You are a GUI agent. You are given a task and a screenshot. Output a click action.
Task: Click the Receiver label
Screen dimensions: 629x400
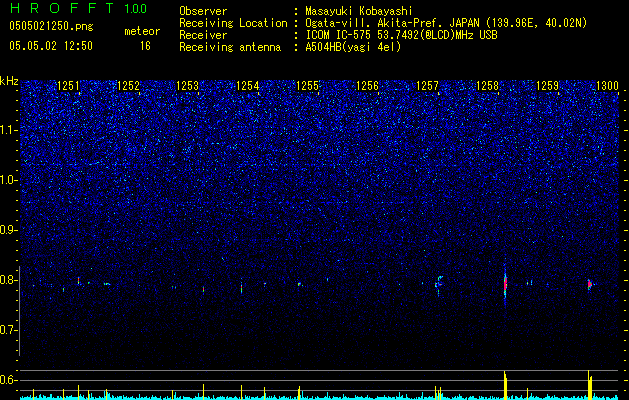(x=203, y=35)
